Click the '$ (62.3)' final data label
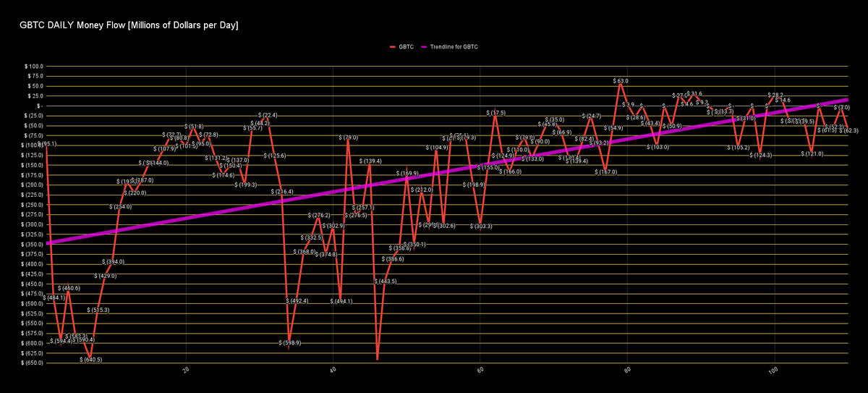 coord(848,130)
